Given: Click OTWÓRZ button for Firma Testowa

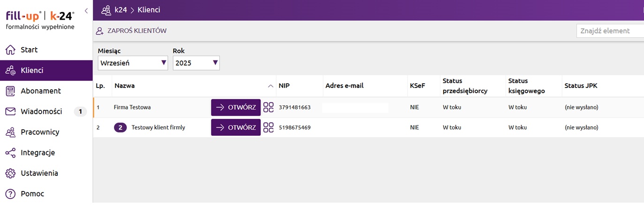Looking at the screenshot, I should [x=235, y=107].
